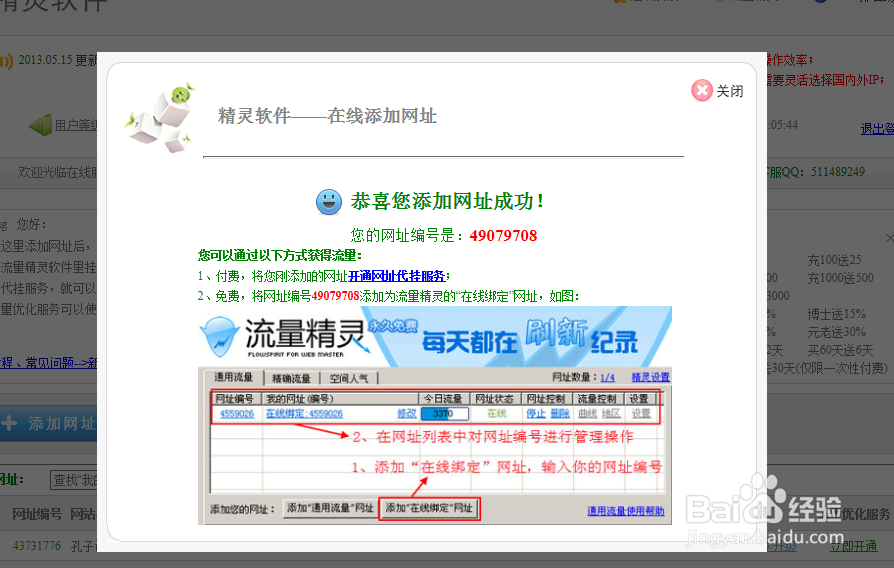Click the 流量精灵 shield logo in banner
This screenshot has width=894, height=568.
click(220, 335)
